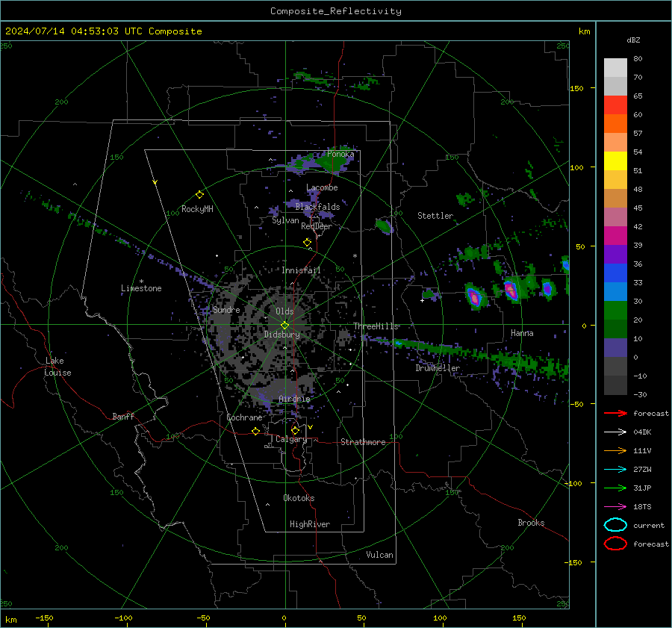This screenshot has width=672, height=628.
Task: Click the 33 dBZ blue legend swatch
Action: (x=615, y=291)
